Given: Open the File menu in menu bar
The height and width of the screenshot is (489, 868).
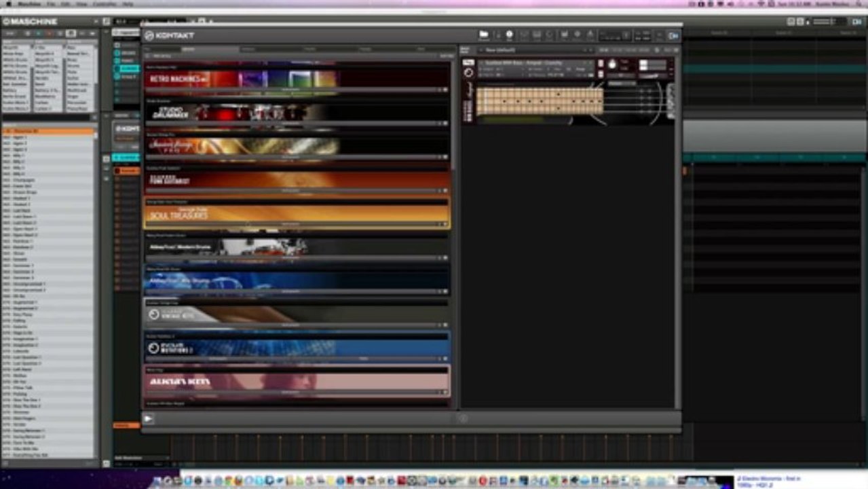Looking at the screenshot, I should 51,4.
